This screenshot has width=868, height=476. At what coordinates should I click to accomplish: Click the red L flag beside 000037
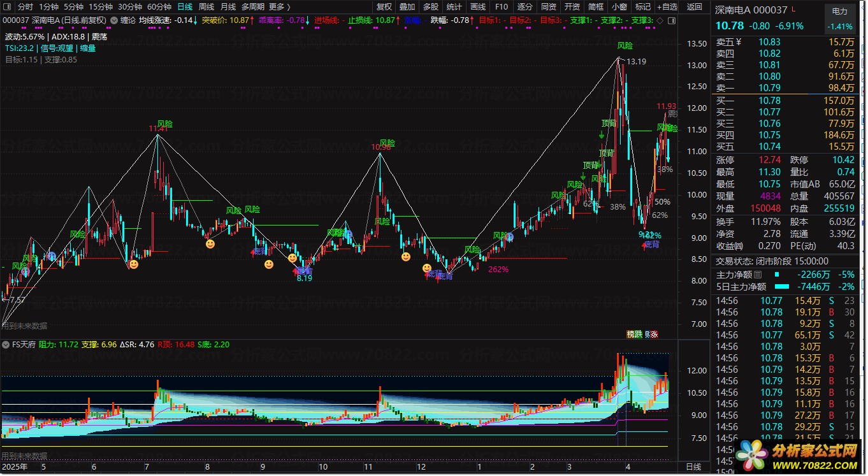tap(793, 10)
